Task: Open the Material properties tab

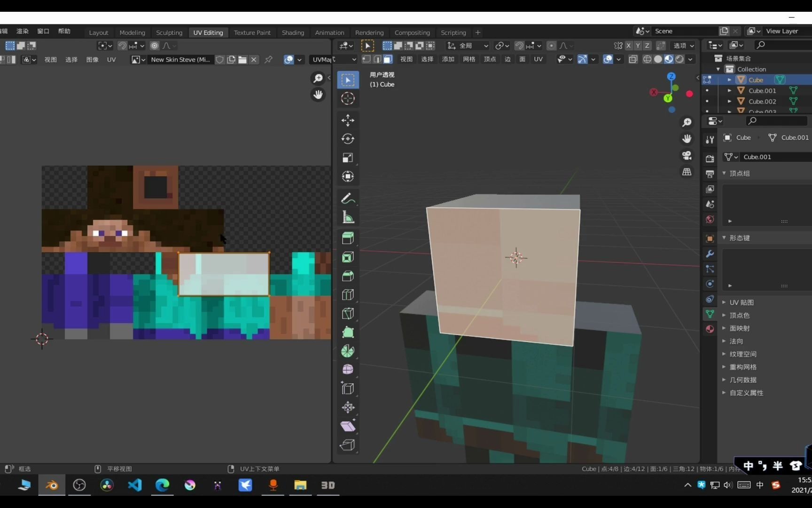Action: point(710,329)
